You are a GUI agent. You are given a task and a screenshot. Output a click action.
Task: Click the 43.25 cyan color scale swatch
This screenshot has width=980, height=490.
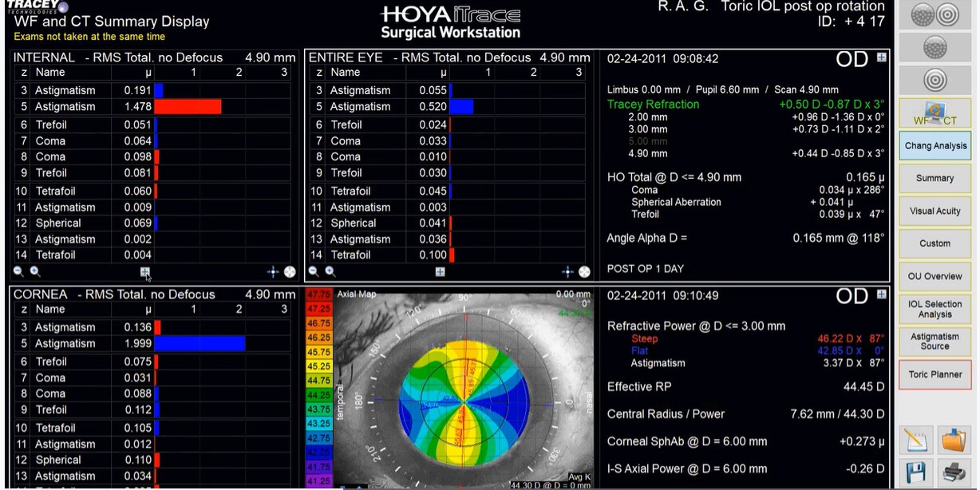(318, 424)
